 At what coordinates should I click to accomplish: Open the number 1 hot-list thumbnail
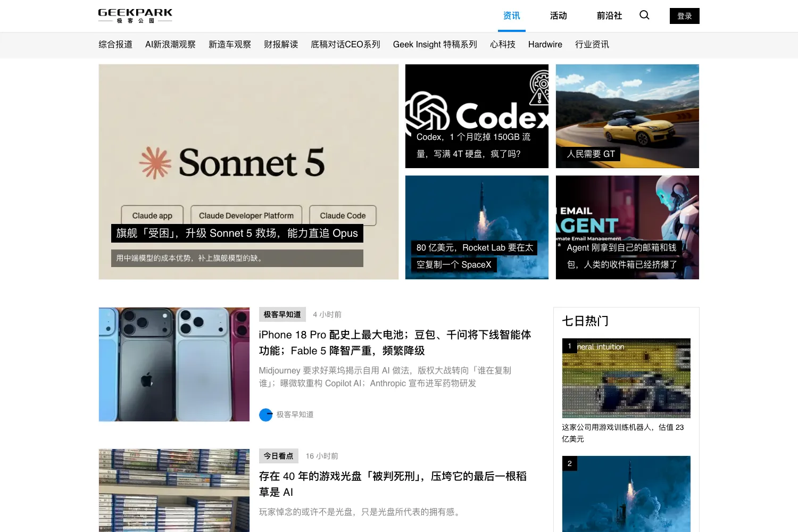coord(626,378)
